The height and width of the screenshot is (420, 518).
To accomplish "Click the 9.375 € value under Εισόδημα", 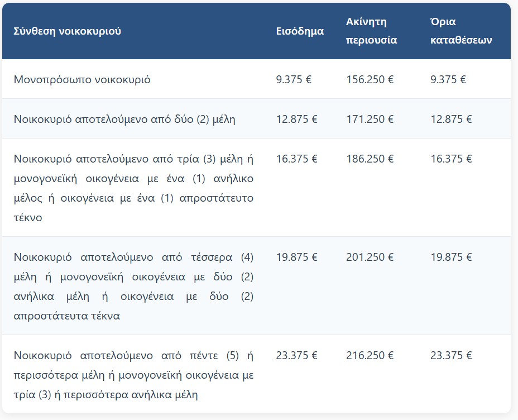I will (294, 79).
